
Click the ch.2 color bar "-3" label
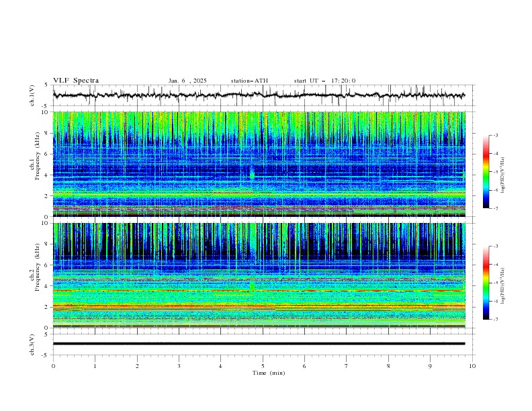(x=496, y=246)
